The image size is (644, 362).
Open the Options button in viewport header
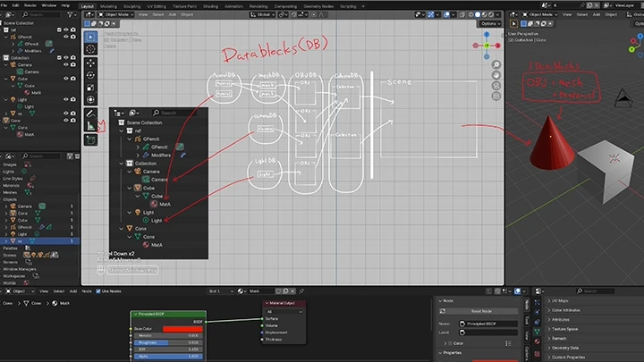point(490,23)
